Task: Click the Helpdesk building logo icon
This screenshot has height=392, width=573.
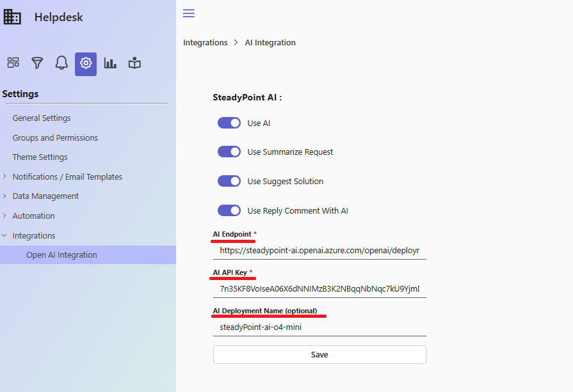Action: 12,17
